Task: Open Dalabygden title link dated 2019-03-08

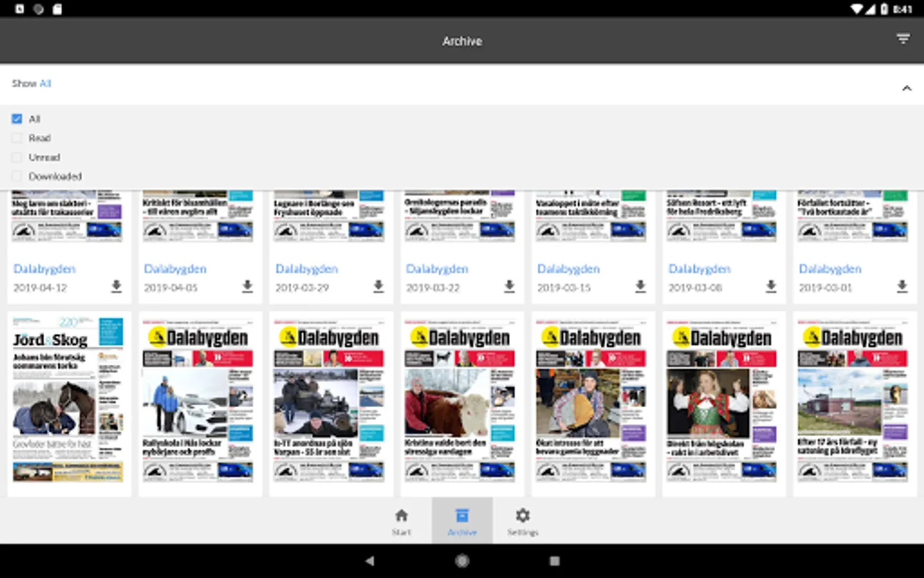Action: tap(699, 268)
